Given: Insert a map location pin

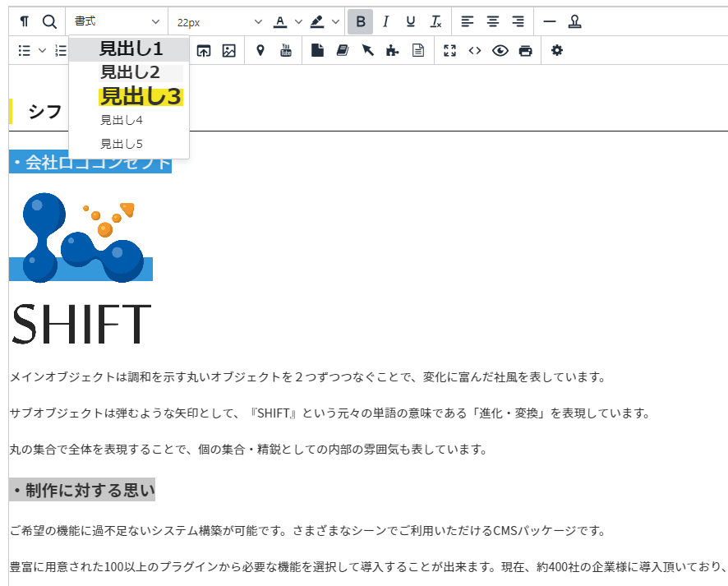Looking at the screenshot, I should click(x=260, y=50).
